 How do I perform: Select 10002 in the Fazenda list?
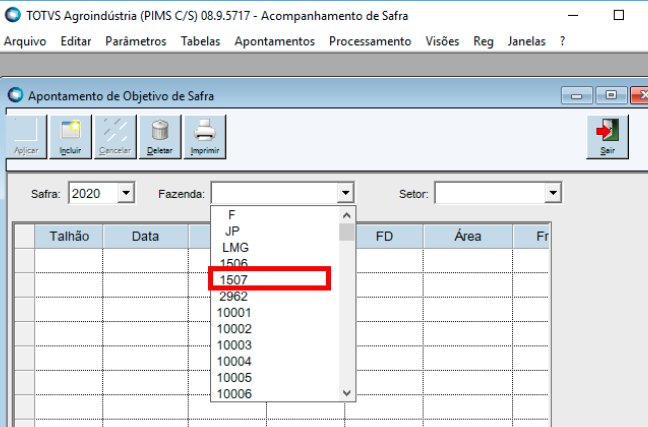(275, 329)
